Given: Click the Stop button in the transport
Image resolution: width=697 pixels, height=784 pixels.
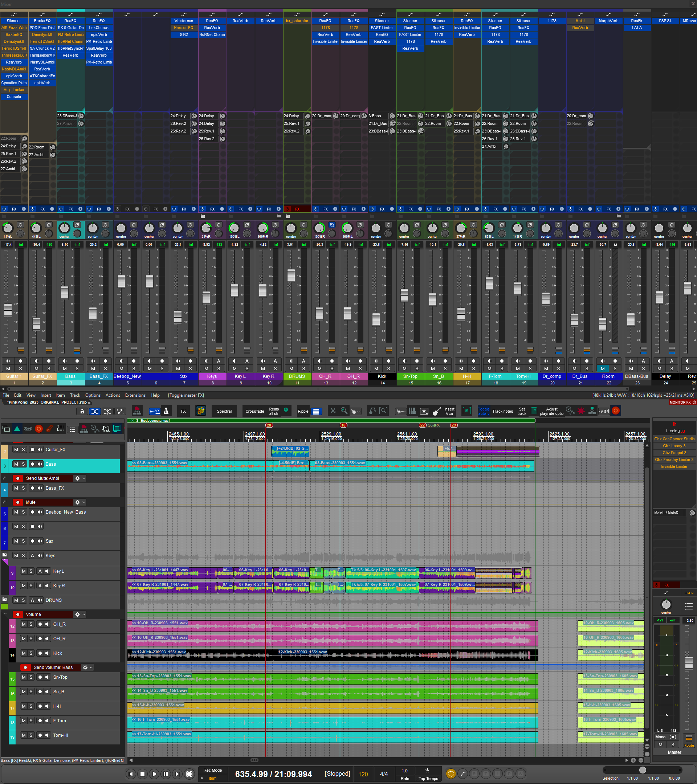Looking at the screenshot, I should point(142,774).
